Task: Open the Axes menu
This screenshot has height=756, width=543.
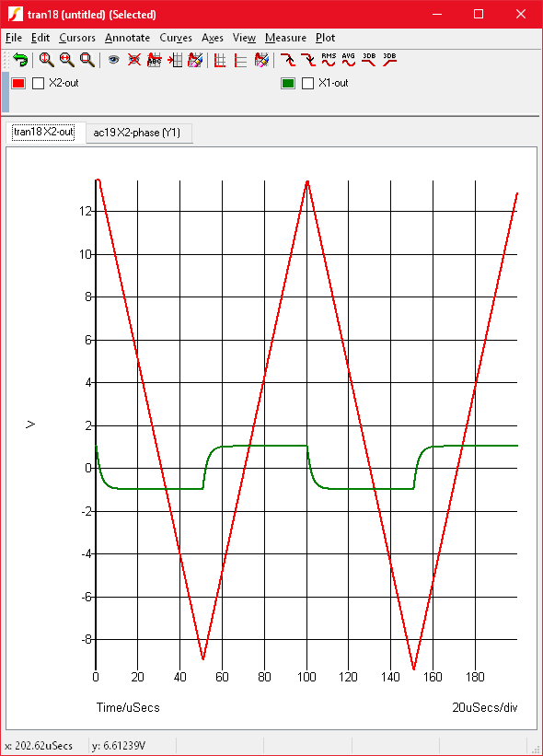Action: [x=213, y=38]
